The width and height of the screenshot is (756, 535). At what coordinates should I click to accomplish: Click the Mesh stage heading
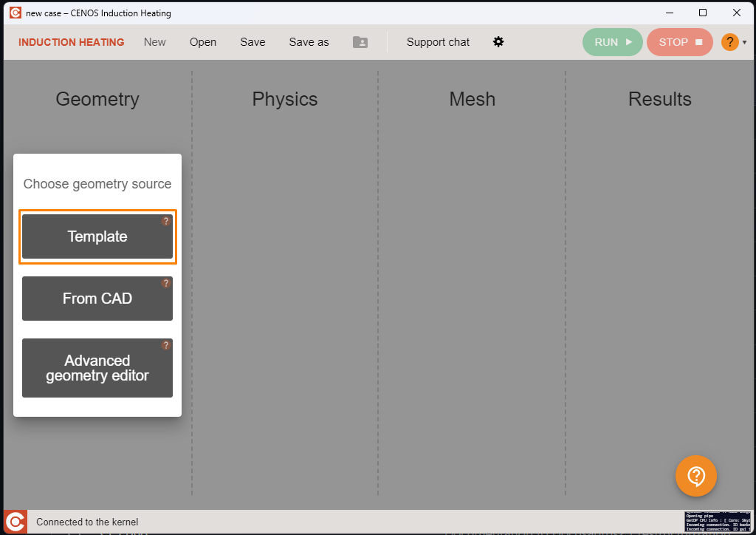click(x=472, y=99)
